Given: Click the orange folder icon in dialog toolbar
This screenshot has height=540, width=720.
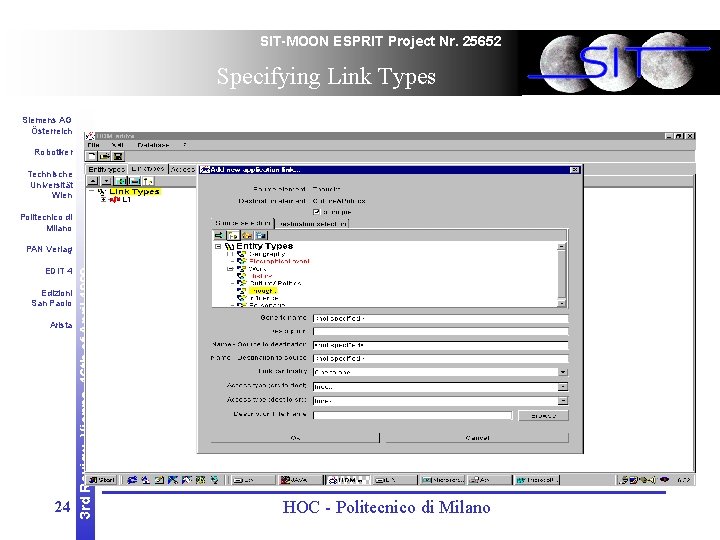Looking at the screenshot, I should click(x=247, y=235).
